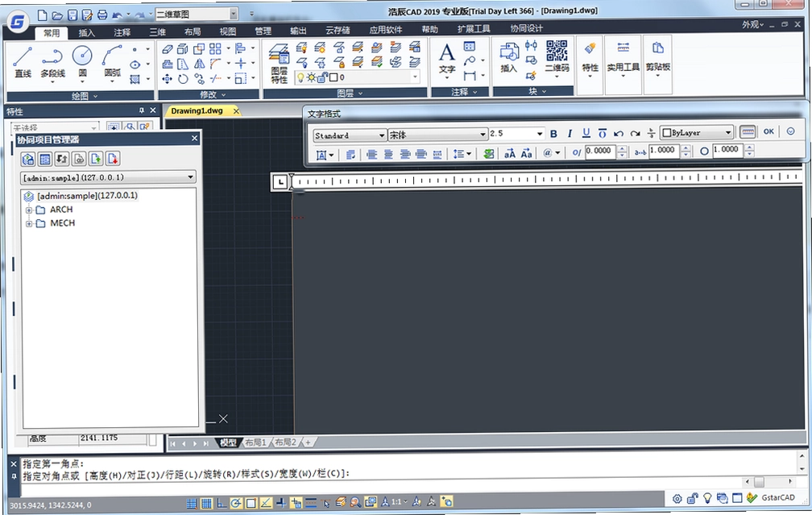Select the Line (直线) drawing tool
812x515 pixels.
point(23,62)
